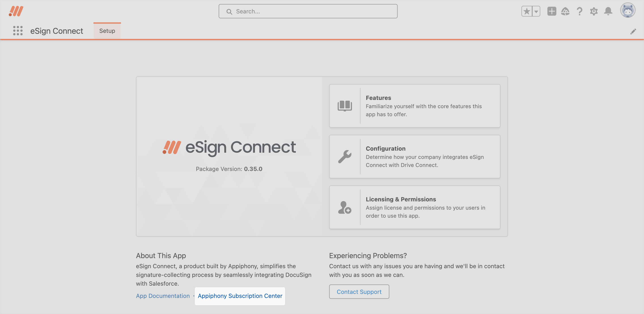Open the user profile avatar menu
The image size is (644, 314).
point(627,11)
